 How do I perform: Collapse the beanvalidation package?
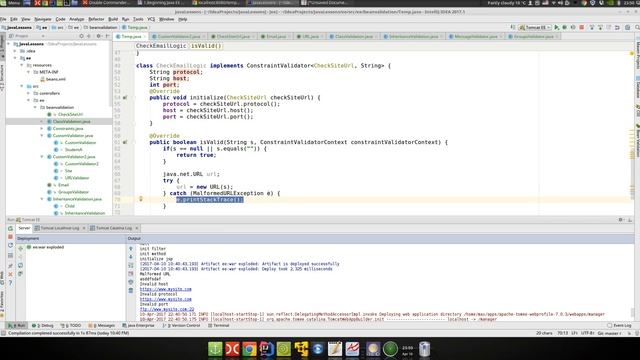(x=35, y=107)
